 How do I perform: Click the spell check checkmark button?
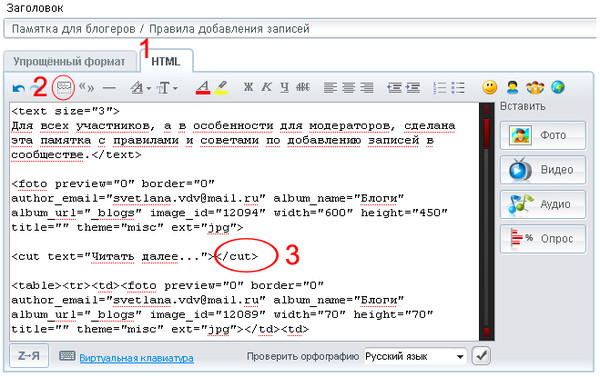481,356
